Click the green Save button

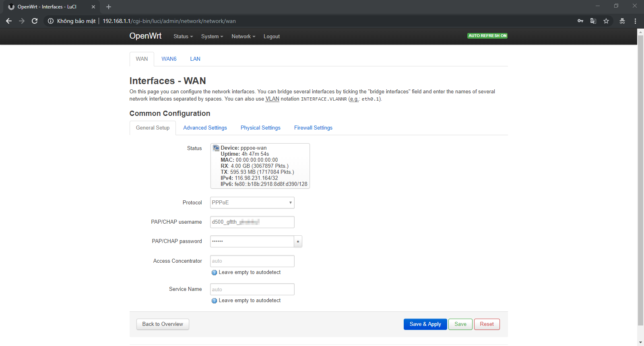click(460, 324)
